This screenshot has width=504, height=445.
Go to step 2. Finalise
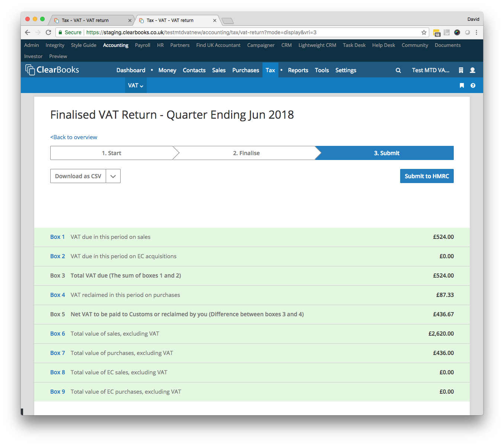click(246, 153)
